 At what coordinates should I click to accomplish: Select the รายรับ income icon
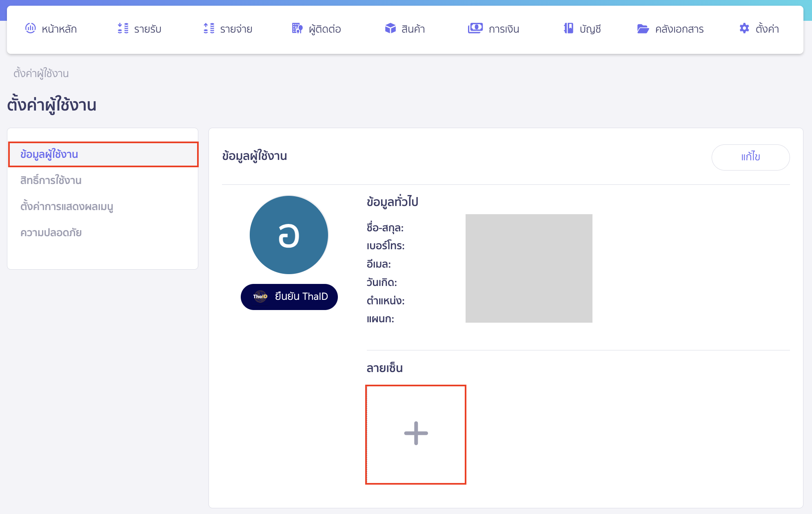[x=122, y=29]
